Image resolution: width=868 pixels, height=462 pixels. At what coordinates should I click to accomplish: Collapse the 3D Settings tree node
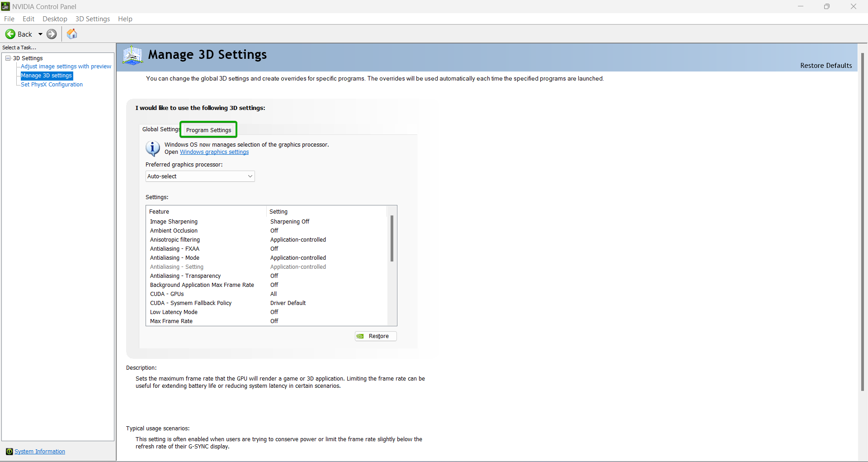point(8,58)
